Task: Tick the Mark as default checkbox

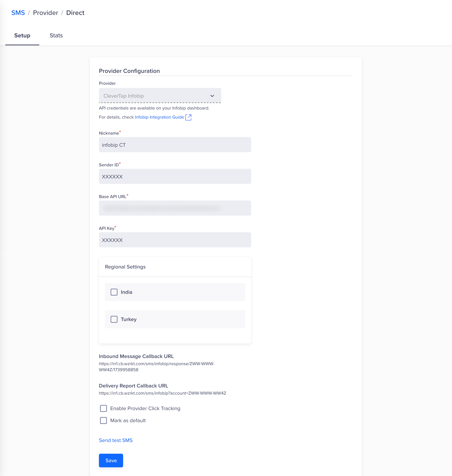Action: [103, 421]
